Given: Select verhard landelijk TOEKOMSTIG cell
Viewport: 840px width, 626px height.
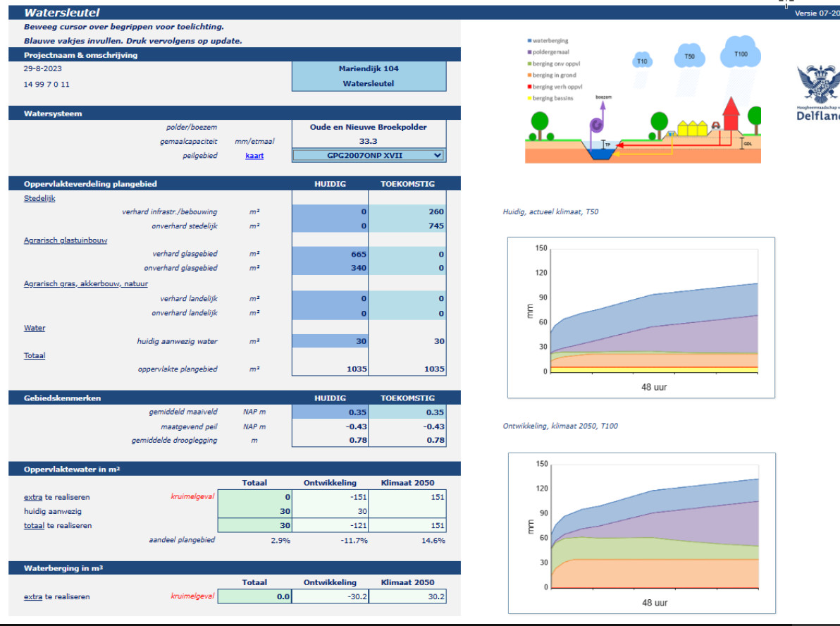Looking at the screenshot, I should tap(407, 298).
